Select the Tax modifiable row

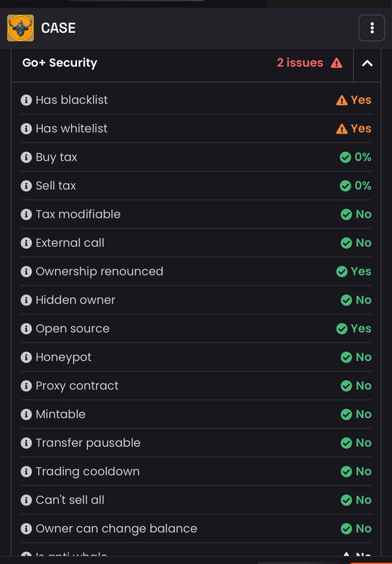click(x=196, y=214)
